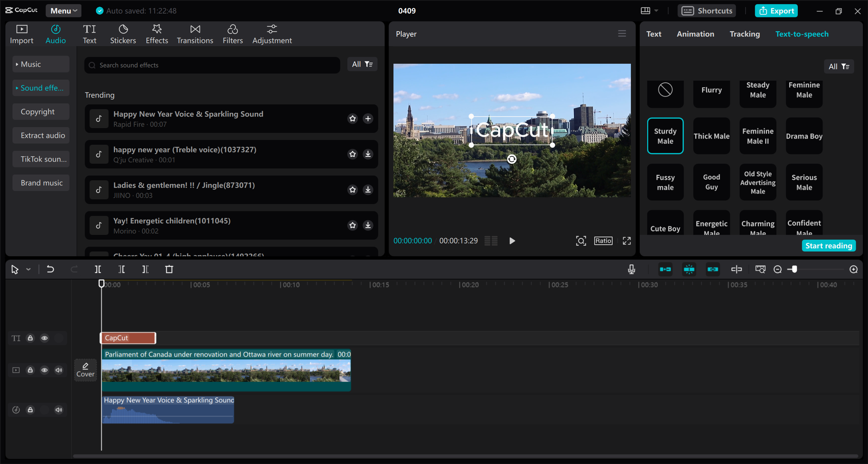This screenshot has height=464, width=868.
Task: Toggle lock on the audio track
Action: click(31, 409)
